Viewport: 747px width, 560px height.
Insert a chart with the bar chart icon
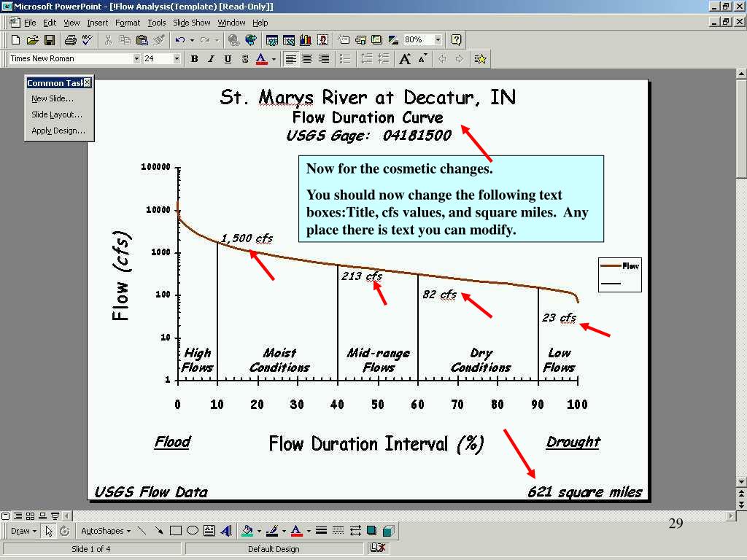pos(306,40)
